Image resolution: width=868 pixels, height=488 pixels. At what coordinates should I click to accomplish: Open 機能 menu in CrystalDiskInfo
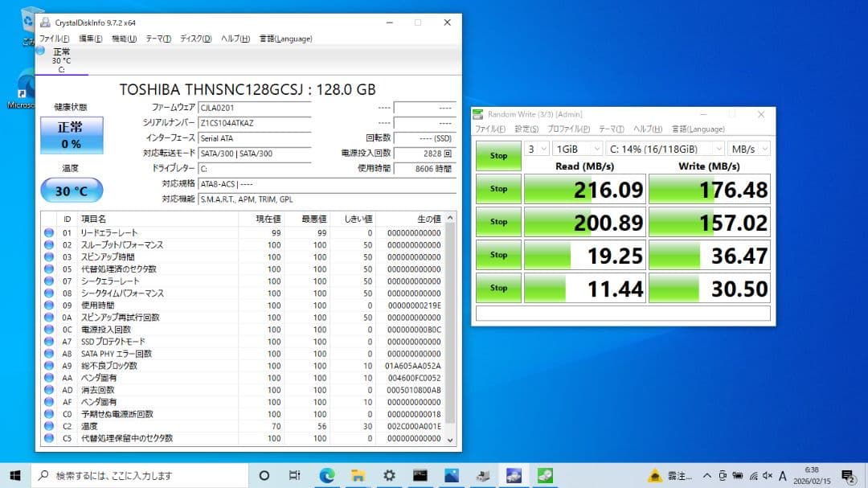[124, 39]
